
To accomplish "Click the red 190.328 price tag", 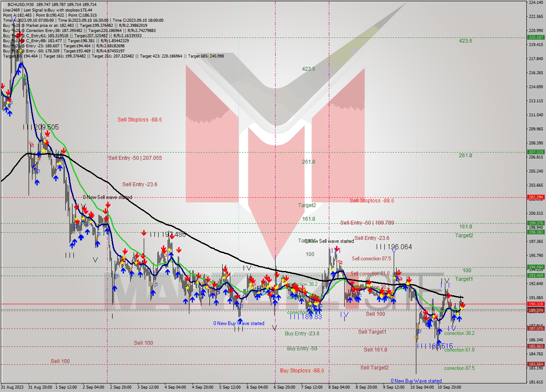I will coord(536,304).
